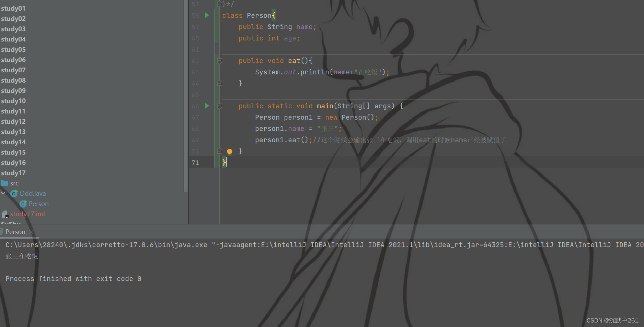Run the main method from gutter arrow
This screenshot has height=327, width=644.
coord(207,106)
